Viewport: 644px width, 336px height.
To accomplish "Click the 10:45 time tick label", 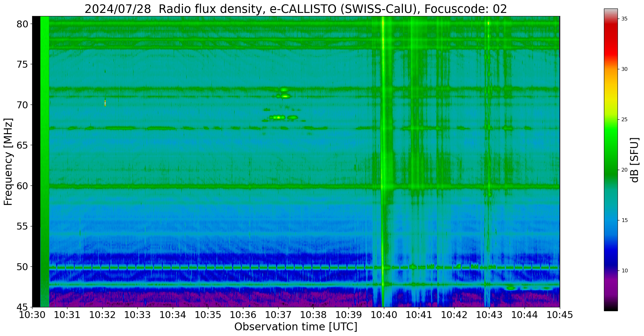I will coord(560,315).
